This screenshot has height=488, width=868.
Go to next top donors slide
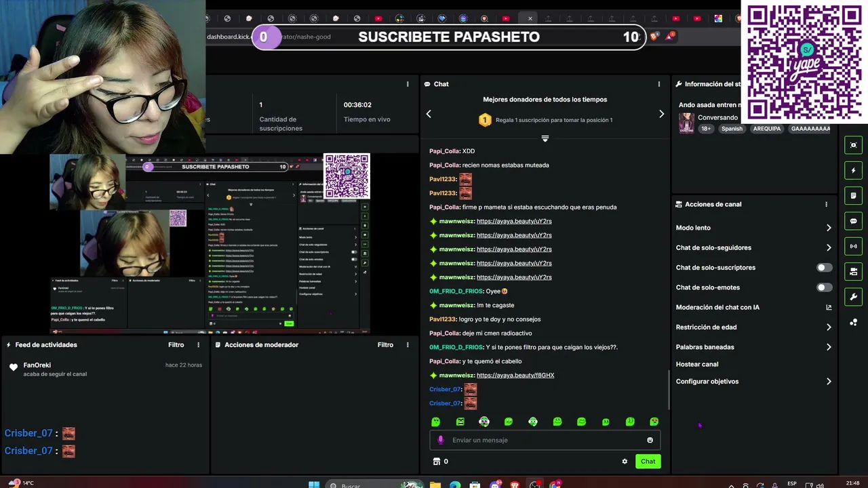tap(662, 114)
